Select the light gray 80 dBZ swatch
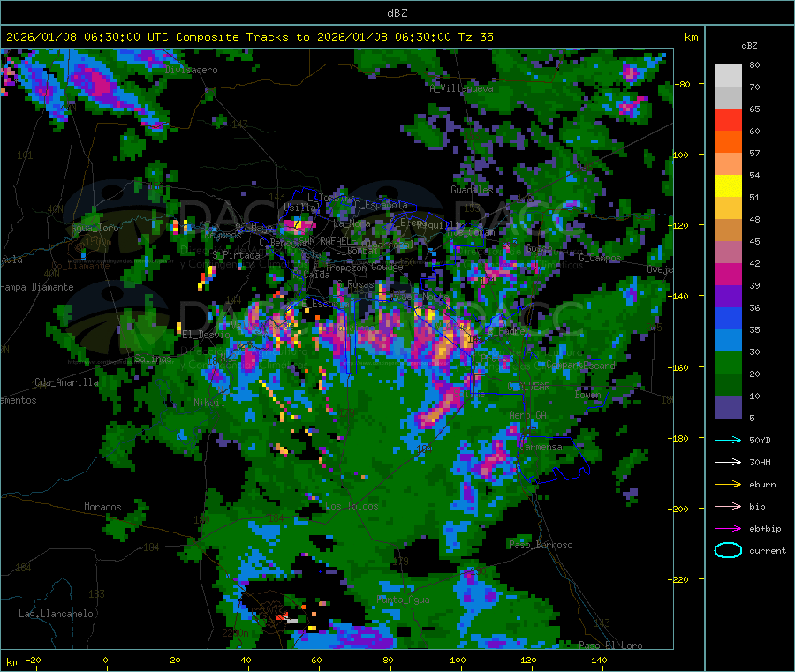The image size is (795, 672). click(728, 76)
